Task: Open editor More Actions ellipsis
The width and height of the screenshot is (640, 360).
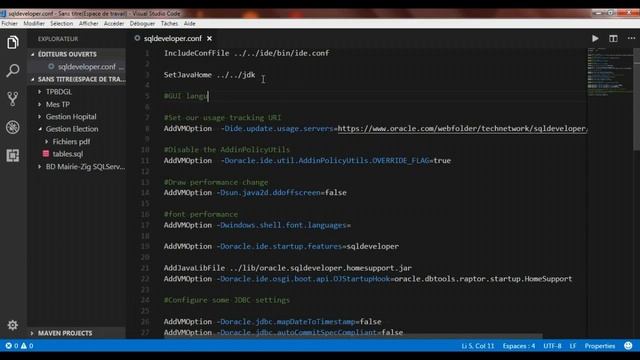Action: (631, 38)
